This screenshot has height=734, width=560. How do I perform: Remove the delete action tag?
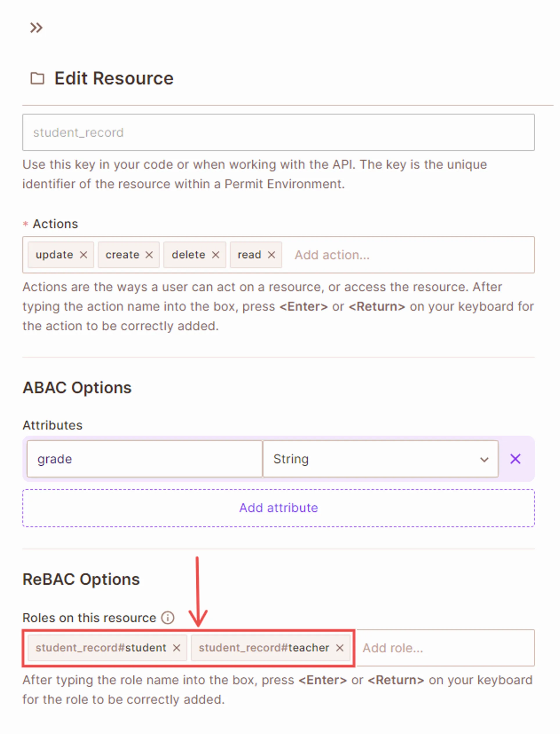click(216, 255)
